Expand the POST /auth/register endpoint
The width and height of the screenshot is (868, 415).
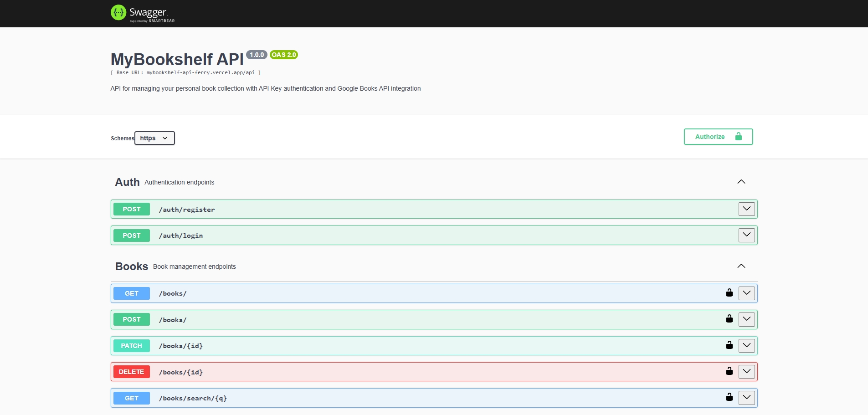(746, 209)
